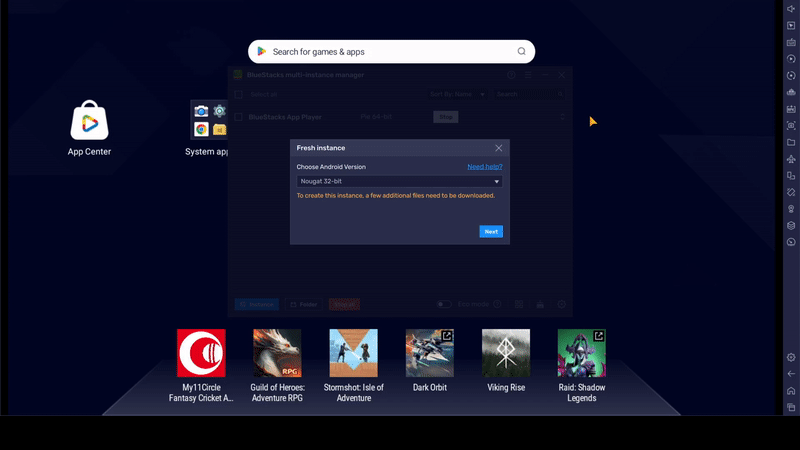
Task: Click the circular play icon in the sidebar
Action: coord(791,59)
